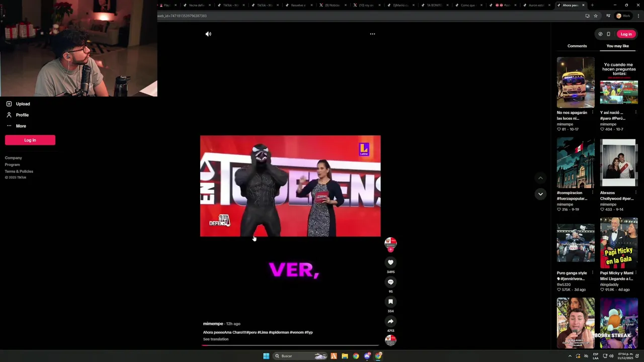Open the sound disc at bottom right of video
This screenshot has width=644, height=362.
click(x=390, y=340)
